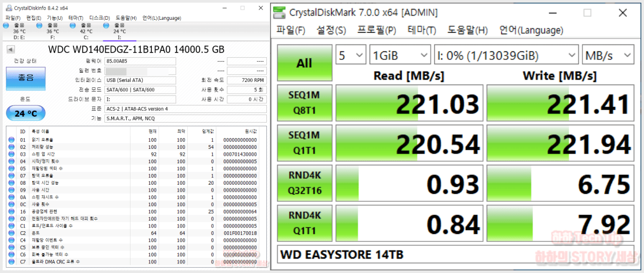Image resolution: width=644 pixels, height=273 pixels.
Task: Select the F: disk status icon
Action: (x=39, y=25)
